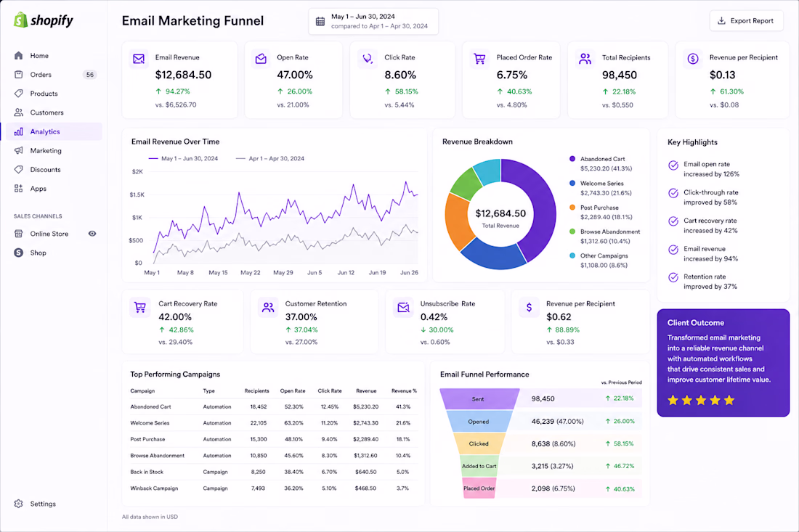Click the dollar icon beside $0.62

pos(529,307)
